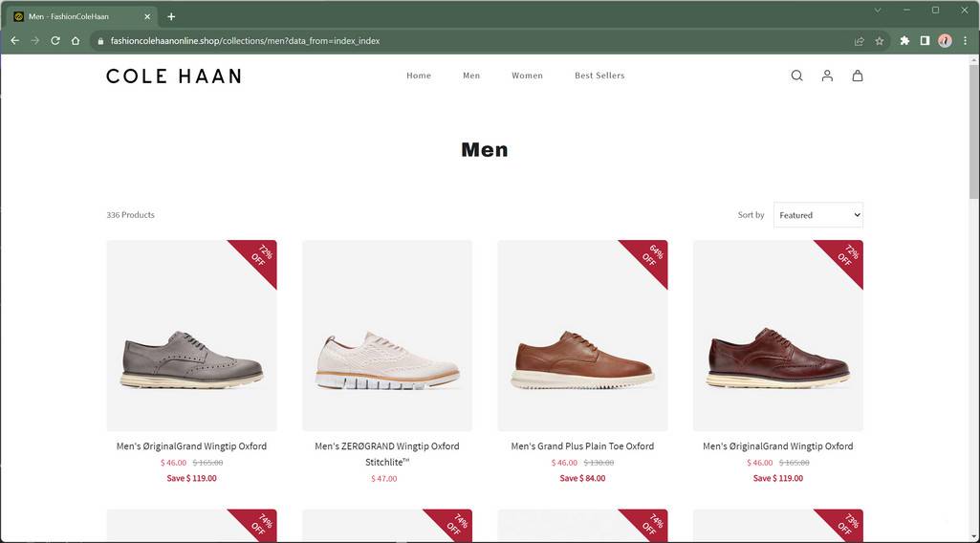Open the tab search chevron
980x543 pixels.
point(878,10)
